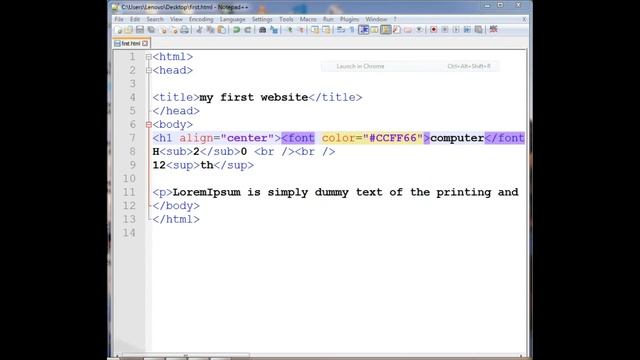Image resolution: width=640 pixels, height=360 pixels.
Task: Click the spell-check icon at toolbar end
Action: tap(493, 29)
